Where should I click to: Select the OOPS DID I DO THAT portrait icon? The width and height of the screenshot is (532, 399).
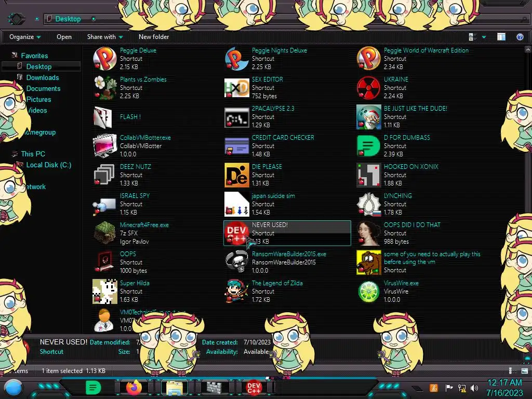368,233
